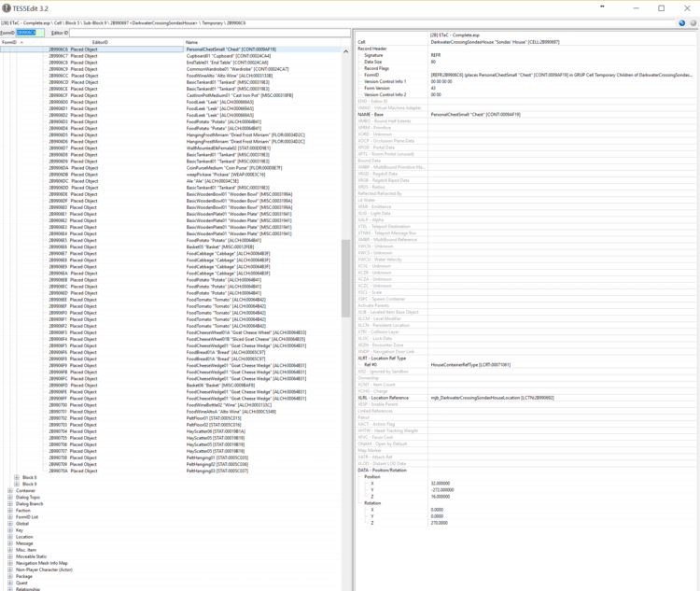The image size is (700, 591).
Task: Select the CastIronPotMedium01 "Cast Iron Pot" row
Action: pyautogui.click(x=171, y=95)
